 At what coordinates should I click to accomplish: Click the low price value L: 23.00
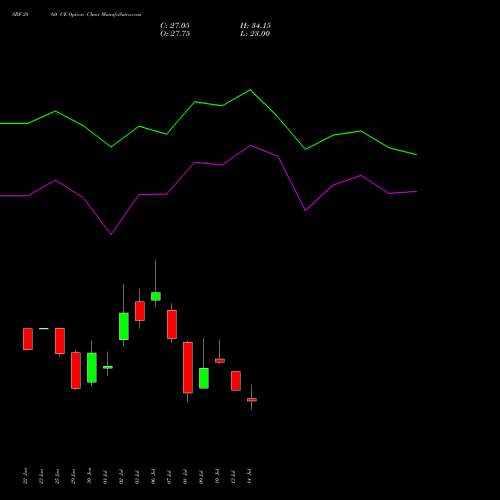click(255, 34)
